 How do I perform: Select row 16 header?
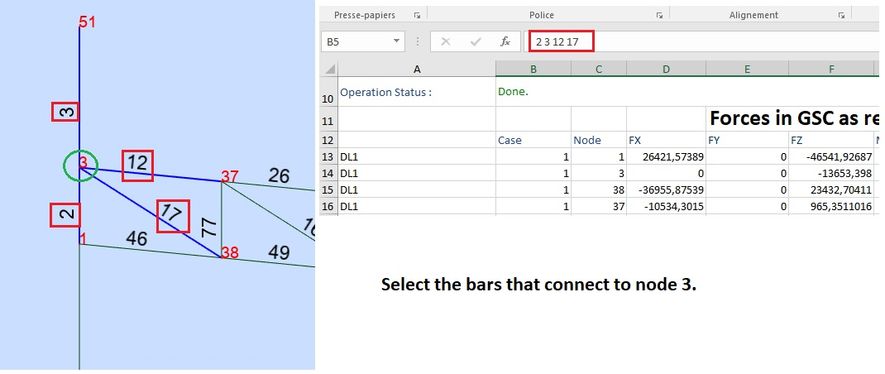[x=328, y=206]
